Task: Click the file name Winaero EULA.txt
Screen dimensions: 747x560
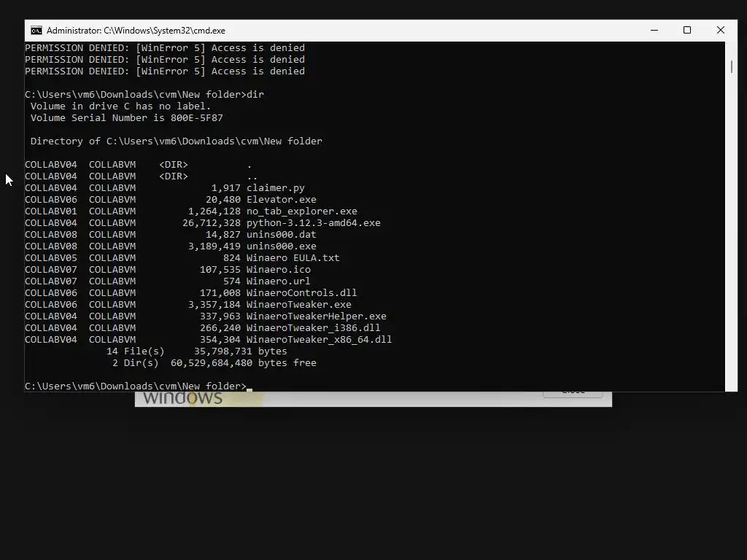Action: [293, 257]
